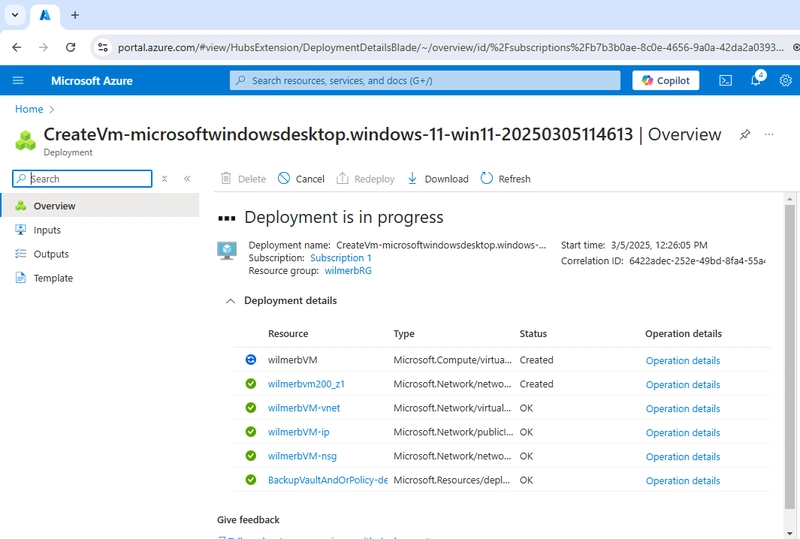Click the Copilot button
800x539 pixels.
coord(665,80)
